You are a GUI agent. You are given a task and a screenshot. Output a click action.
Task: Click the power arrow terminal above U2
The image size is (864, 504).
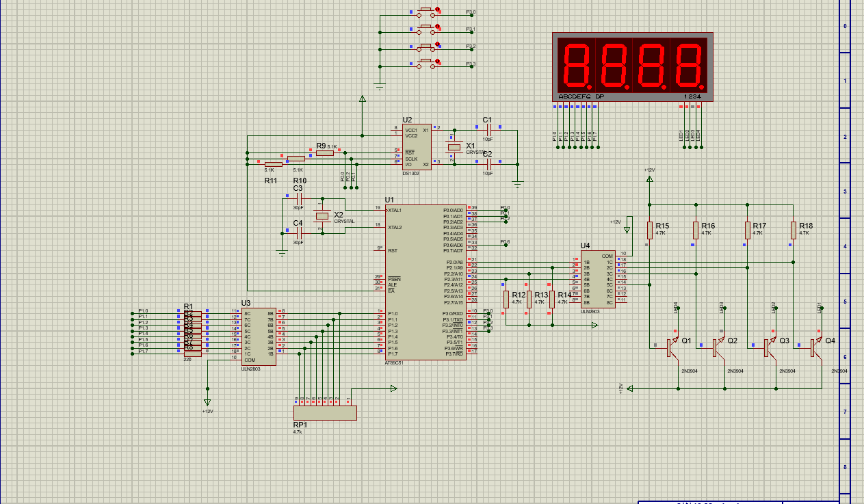[363, 99]
